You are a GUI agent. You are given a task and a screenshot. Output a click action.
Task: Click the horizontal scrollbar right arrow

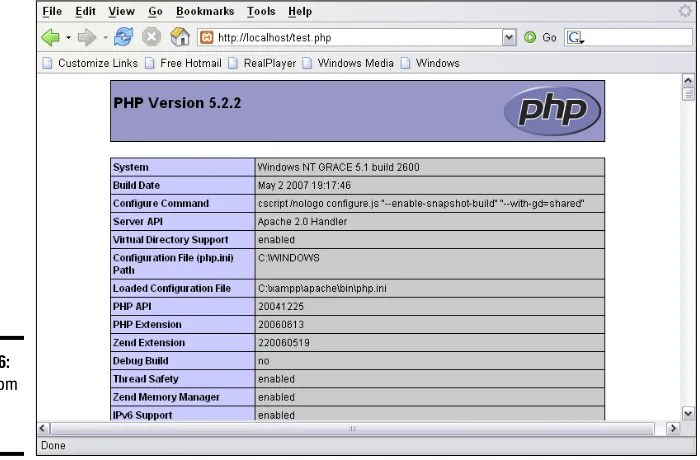pyautogui.click(x=673, y=429)
